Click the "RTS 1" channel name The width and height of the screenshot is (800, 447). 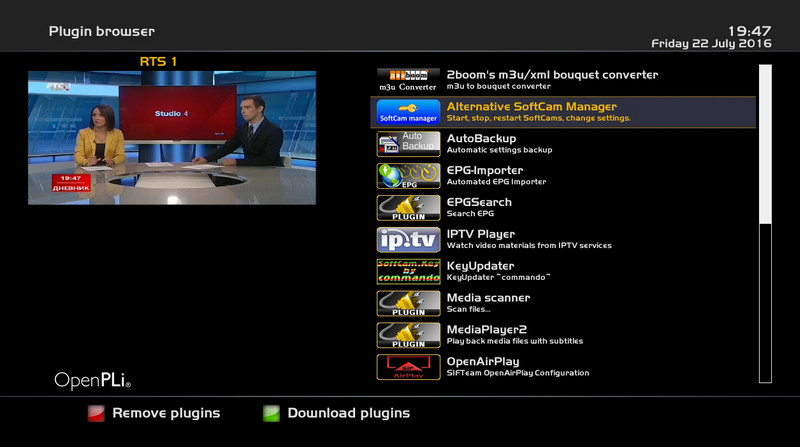coord(158,62)
